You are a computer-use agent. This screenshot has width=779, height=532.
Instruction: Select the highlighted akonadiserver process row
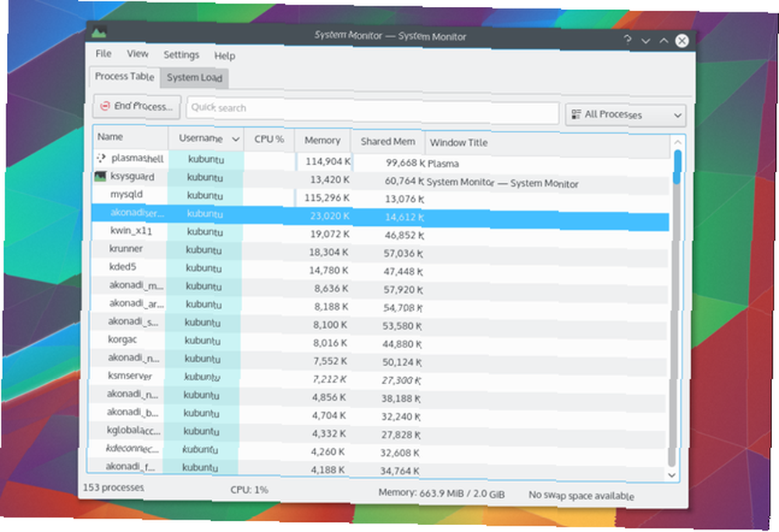381,216
